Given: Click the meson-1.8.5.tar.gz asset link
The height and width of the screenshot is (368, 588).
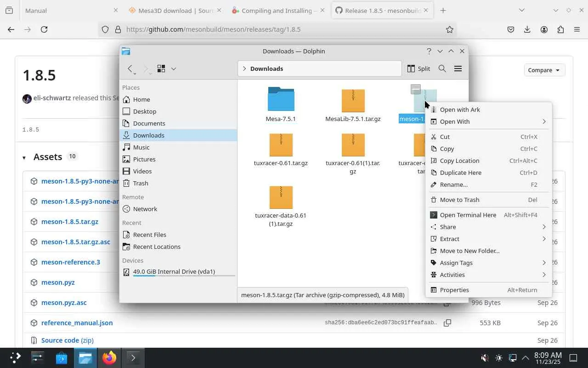Looking at the screenshot, I should [x=70, y=222].
